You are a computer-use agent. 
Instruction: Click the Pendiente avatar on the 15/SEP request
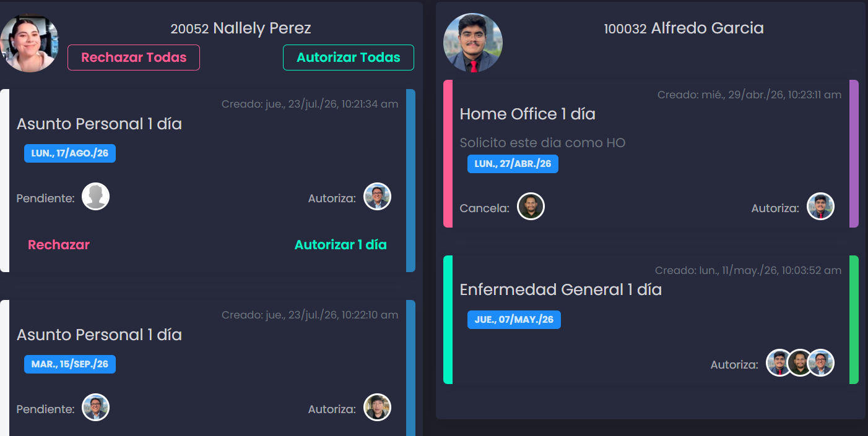tap(96, 408)
